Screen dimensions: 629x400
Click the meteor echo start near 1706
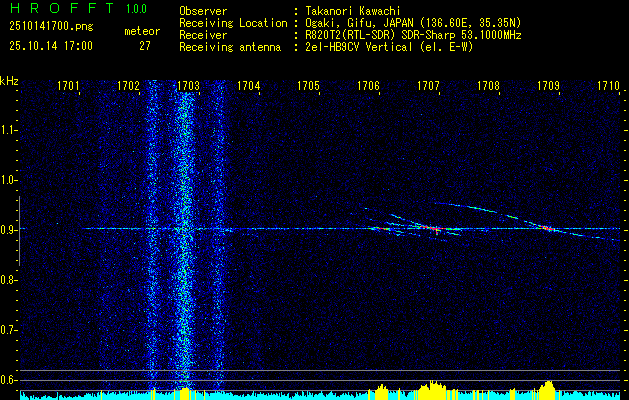click(x=379, y=229)
